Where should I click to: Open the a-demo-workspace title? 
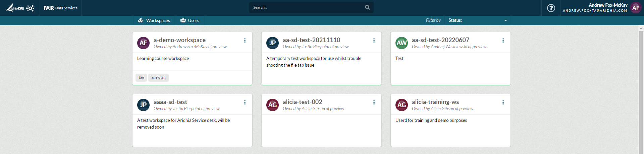click(x=179, y=40)
